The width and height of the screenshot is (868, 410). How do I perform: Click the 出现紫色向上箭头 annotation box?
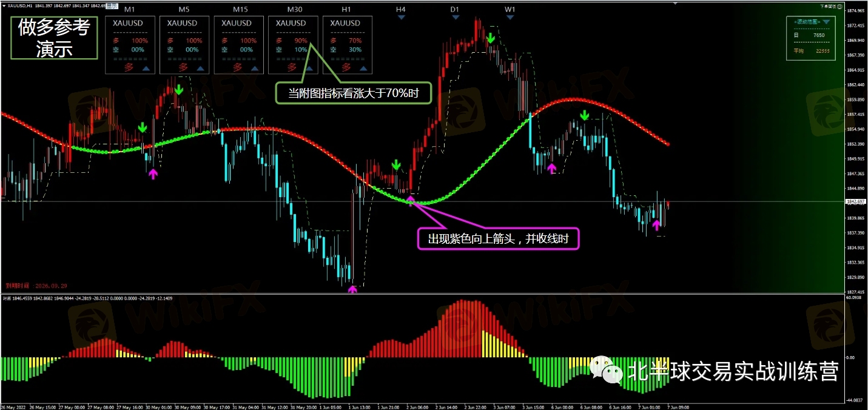click(499, 238)
